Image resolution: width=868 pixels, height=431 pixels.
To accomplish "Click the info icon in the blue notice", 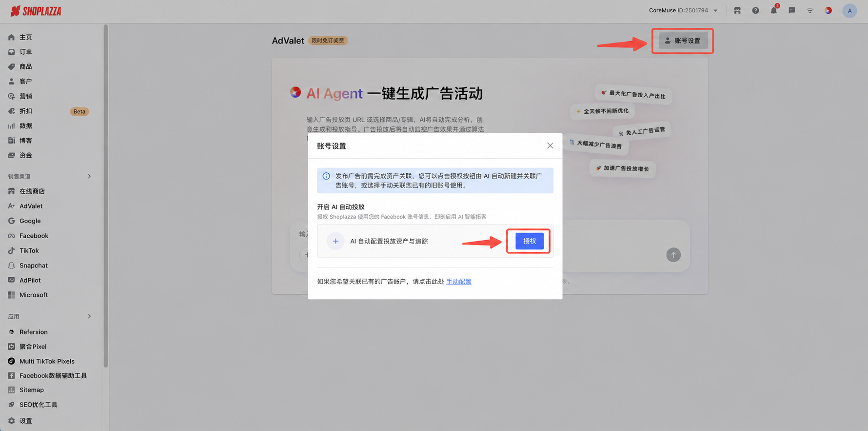I will pyautogui.click(x=326, y=176).
